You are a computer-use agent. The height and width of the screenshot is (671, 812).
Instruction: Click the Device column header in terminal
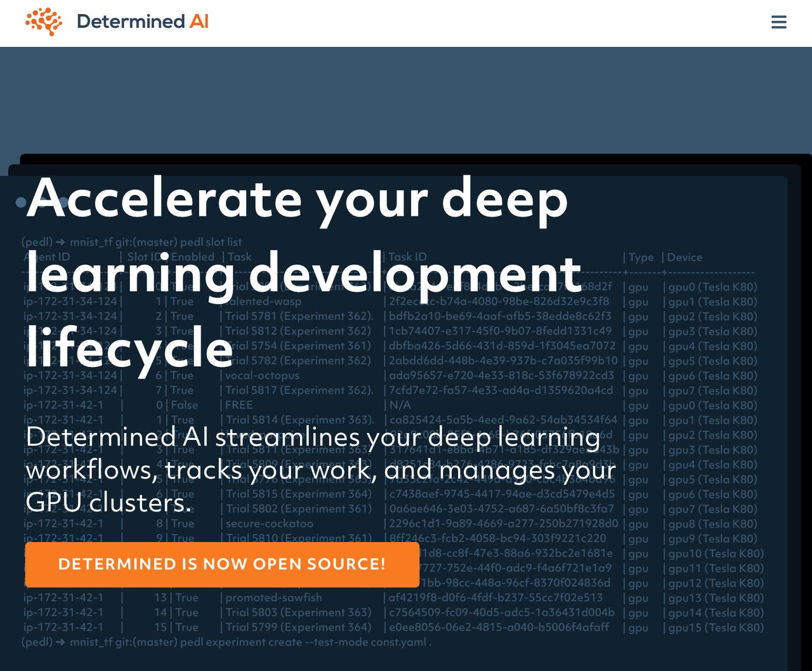684,257
